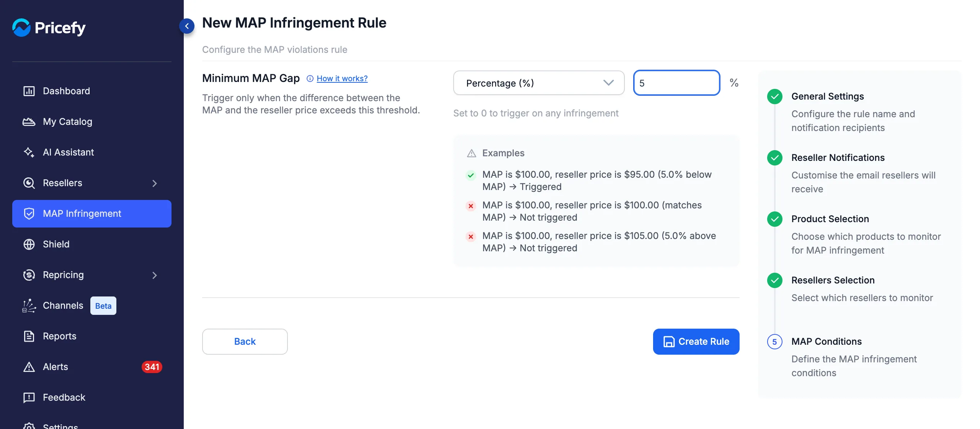Click the Beta badge next to Channels
The height and width of the screenshot is (429, 980).
103,306
